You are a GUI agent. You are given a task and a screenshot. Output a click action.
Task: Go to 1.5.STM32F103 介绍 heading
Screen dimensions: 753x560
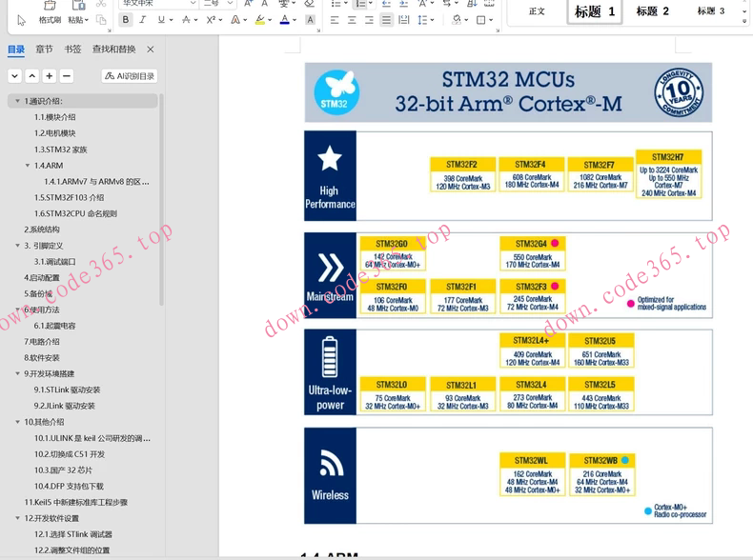tap(70, 198)
